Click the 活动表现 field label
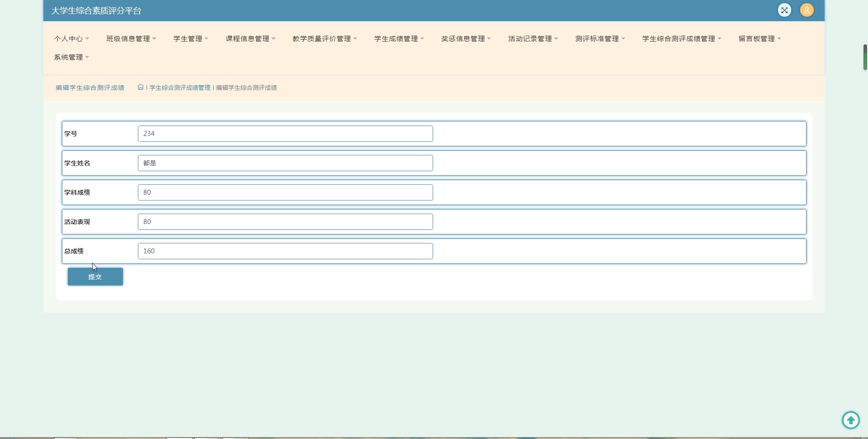The image size is (868, 439). [77, 222]
